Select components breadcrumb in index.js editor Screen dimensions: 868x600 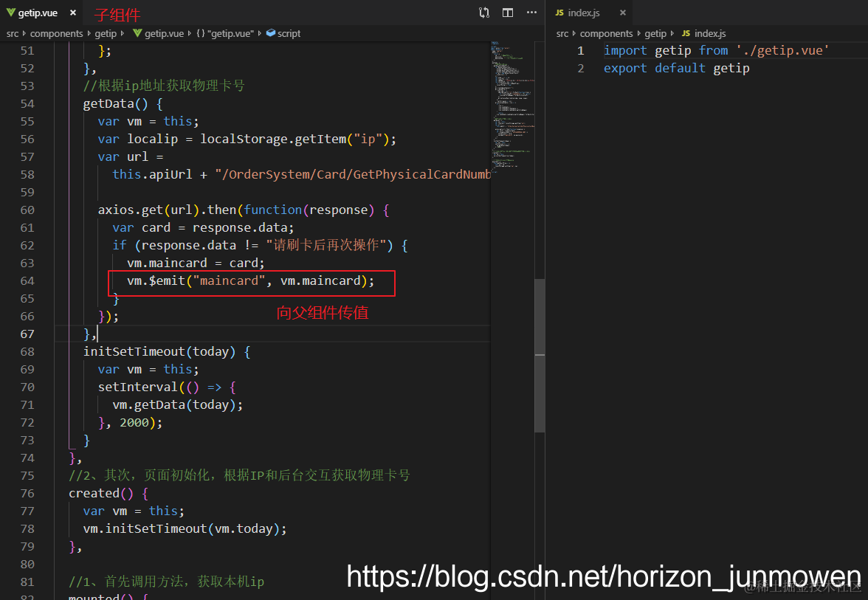coord(606,33)
